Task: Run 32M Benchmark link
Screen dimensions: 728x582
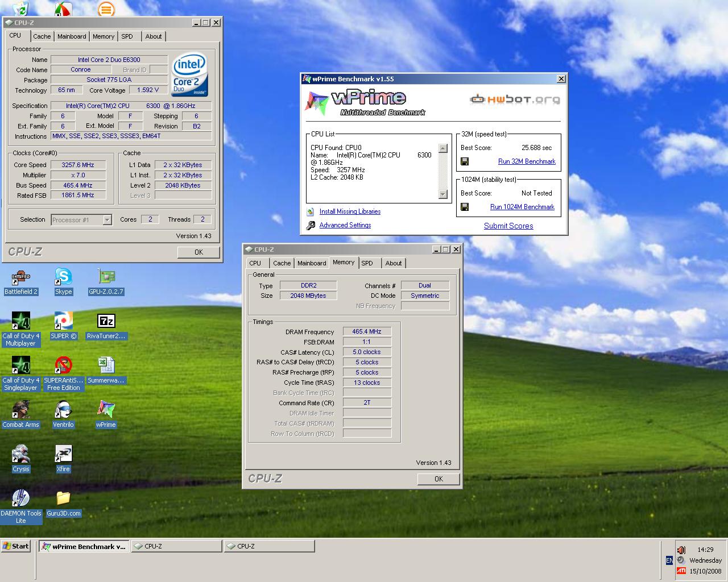Action: [x=527, y=161]
